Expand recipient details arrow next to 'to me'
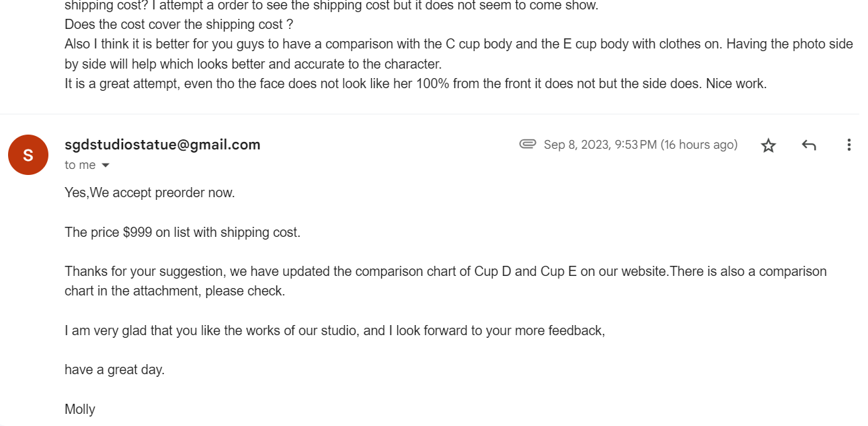This screenshot has height=426, width=868. pos(105,166)
